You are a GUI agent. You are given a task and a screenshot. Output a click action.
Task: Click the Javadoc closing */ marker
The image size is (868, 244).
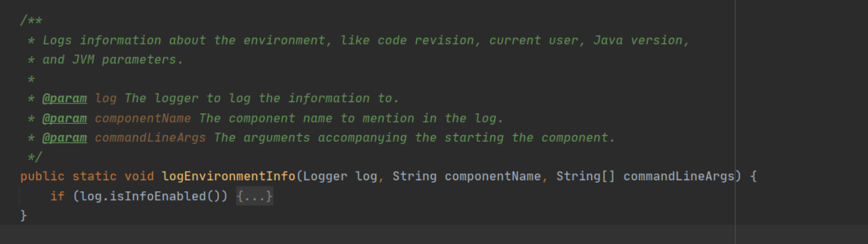[x=34, y=157]
